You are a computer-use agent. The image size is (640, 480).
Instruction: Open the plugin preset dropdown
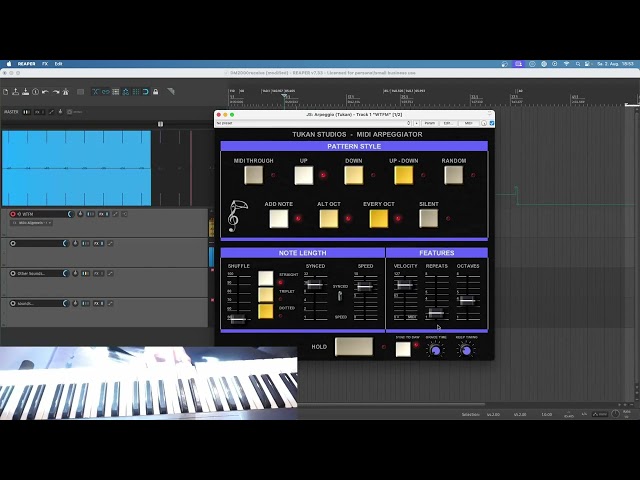coord(313,123)
